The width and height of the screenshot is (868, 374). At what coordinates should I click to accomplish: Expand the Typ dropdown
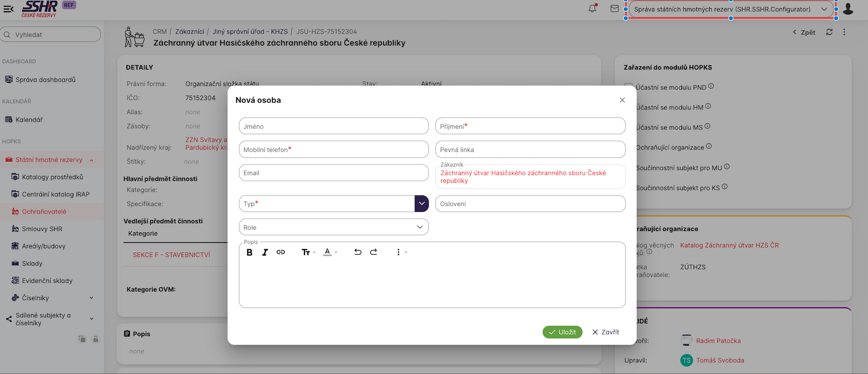pyautogui.click(x=421, y=203)
